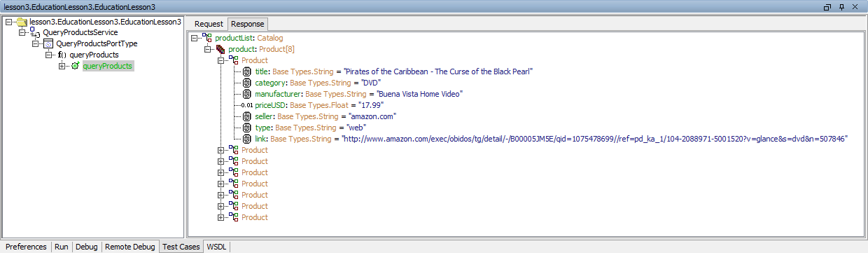Click the green queryProducts test case icon
The width and height of the screenshot is (868, 253).
pyautogui.click(x=75, y=66)
